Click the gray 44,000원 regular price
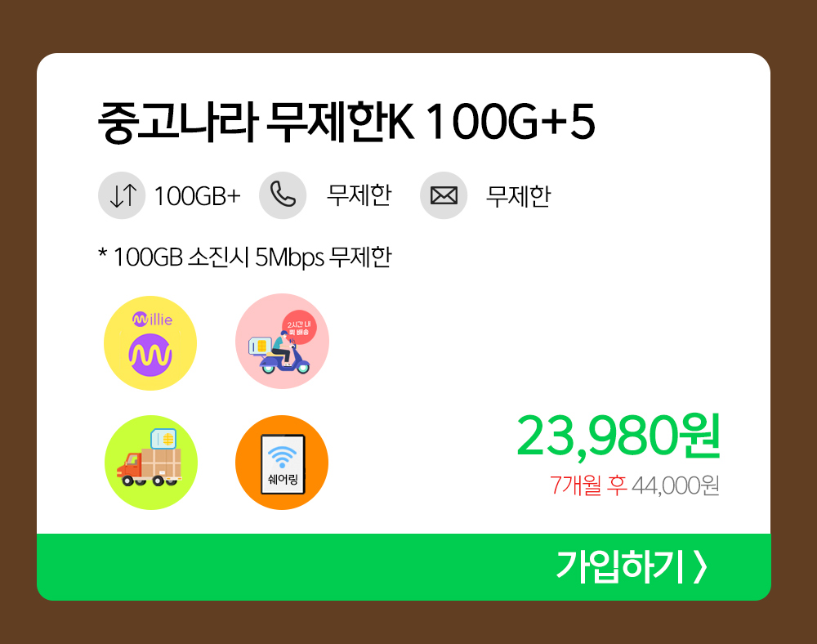The height and width of the screenshot is (644, 817). click(x=676, y=485)
